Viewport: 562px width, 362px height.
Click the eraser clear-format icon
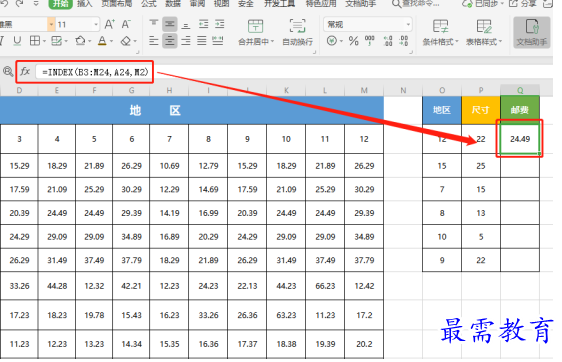(126, 41)
